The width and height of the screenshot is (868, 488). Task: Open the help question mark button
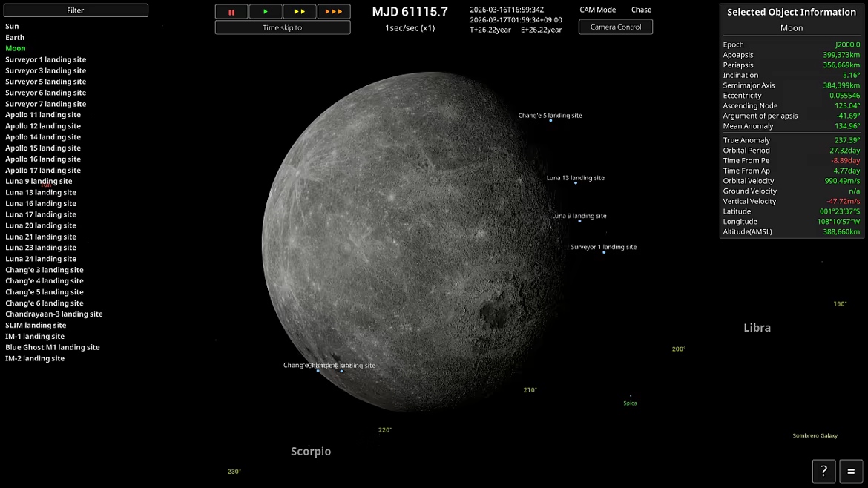click(x=823, y=471)
